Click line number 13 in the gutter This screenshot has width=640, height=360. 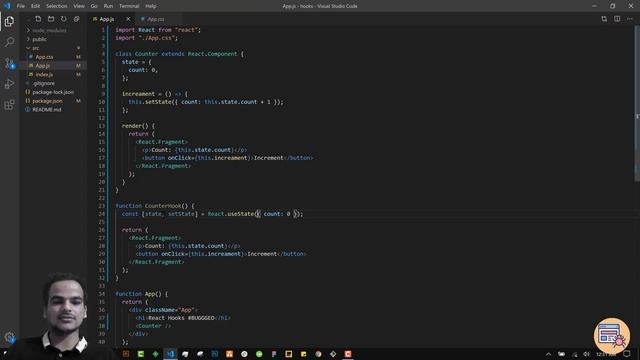(102, 126)
